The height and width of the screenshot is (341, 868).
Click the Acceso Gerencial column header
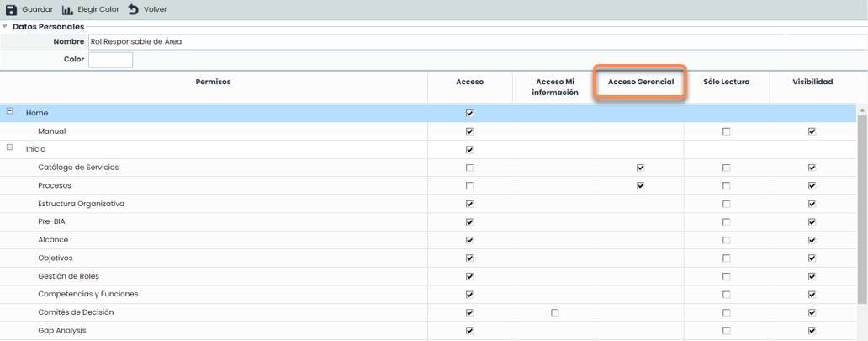[x=640, y=82]
